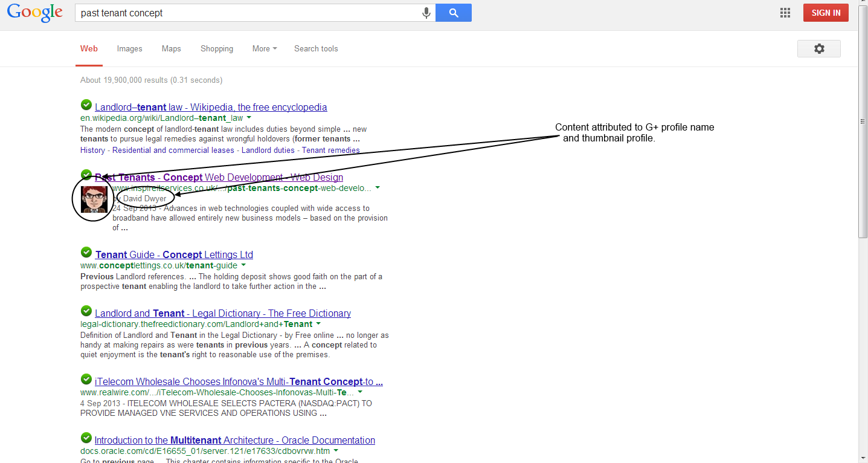Image resolution: width=868 pixels, height=463 pixels.
Task: Click scrollbar down arrow at page bottom
Action: point(863,458)
